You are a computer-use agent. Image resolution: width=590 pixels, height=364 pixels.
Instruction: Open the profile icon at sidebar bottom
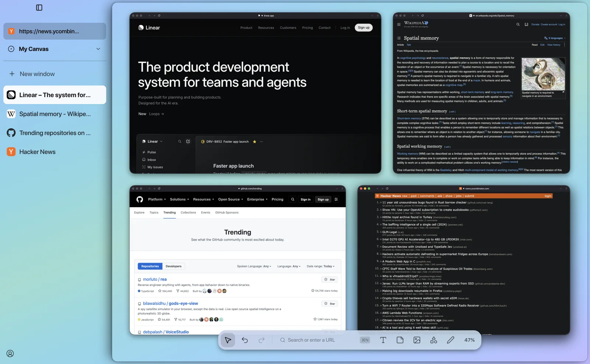[10, 353]
